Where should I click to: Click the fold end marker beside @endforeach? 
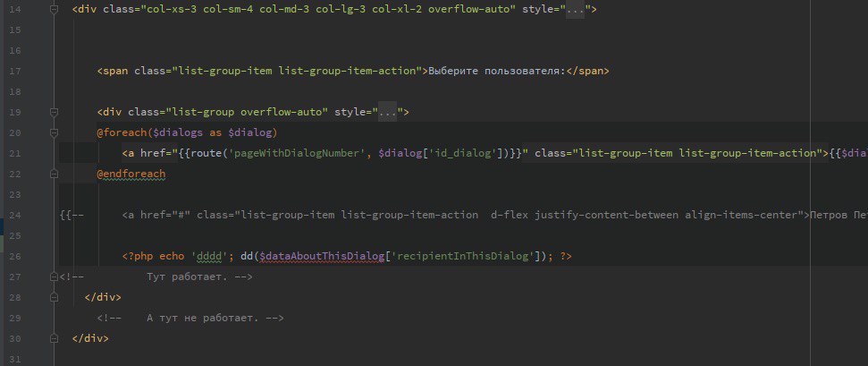pos(54,174)
